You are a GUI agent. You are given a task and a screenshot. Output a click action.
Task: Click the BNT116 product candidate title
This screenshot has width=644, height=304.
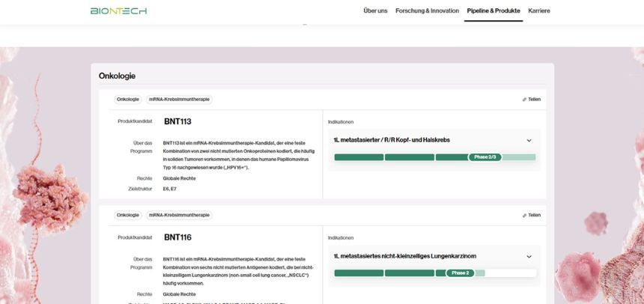pos(177,237)
